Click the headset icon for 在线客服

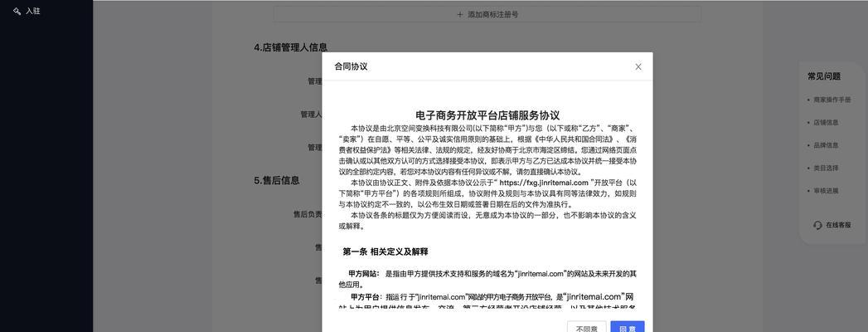817,225
